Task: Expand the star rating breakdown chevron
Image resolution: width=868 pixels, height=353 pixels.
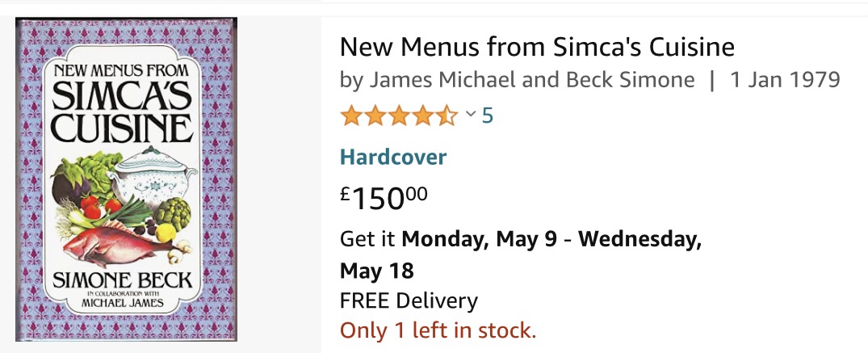Action: pos(470,116)
